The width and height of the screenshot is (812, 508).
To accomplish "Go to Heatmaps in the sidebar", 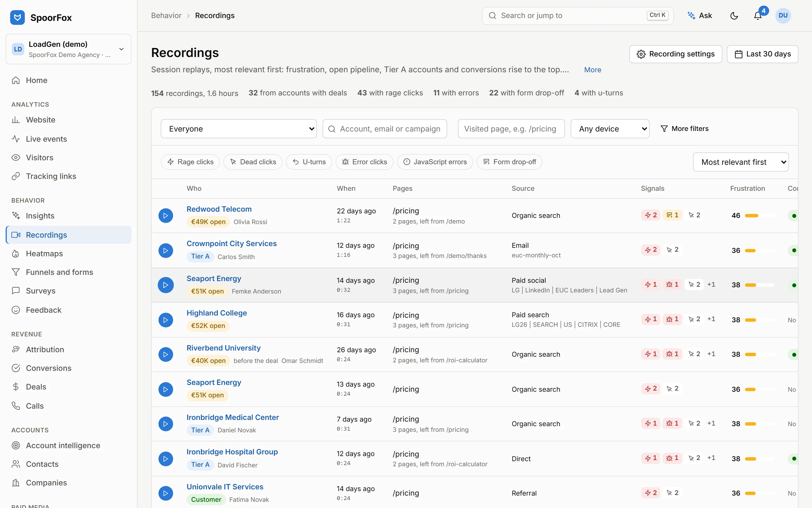I will (69, 254).
